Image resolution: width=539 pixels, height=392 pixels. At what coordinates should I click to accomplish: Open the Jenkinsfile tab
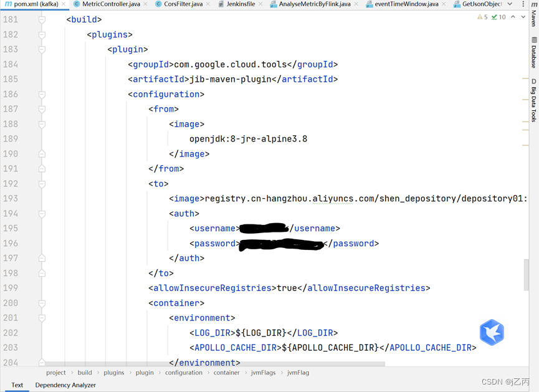[x=241, y=4]
